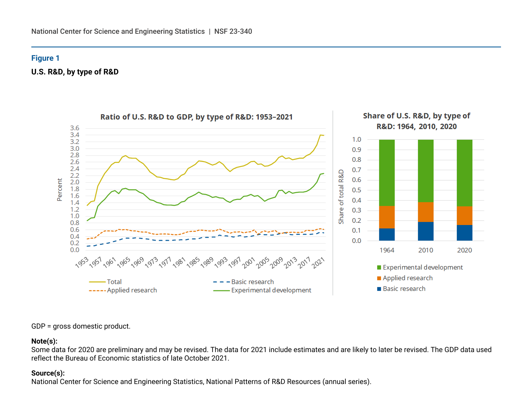The image size is (532, 420).
Task: Click the 1953 label on the x-axis
Action: 82,262
